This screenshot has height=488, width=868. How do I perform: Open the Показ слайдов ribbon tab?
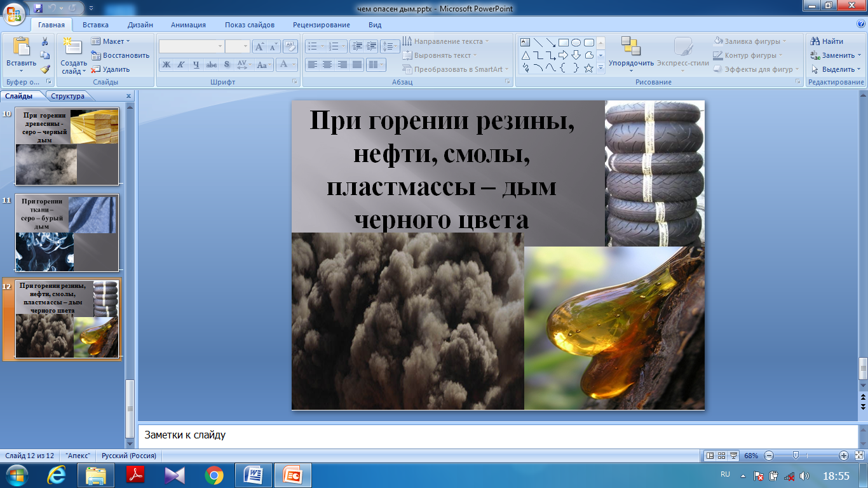click(250, 25)
